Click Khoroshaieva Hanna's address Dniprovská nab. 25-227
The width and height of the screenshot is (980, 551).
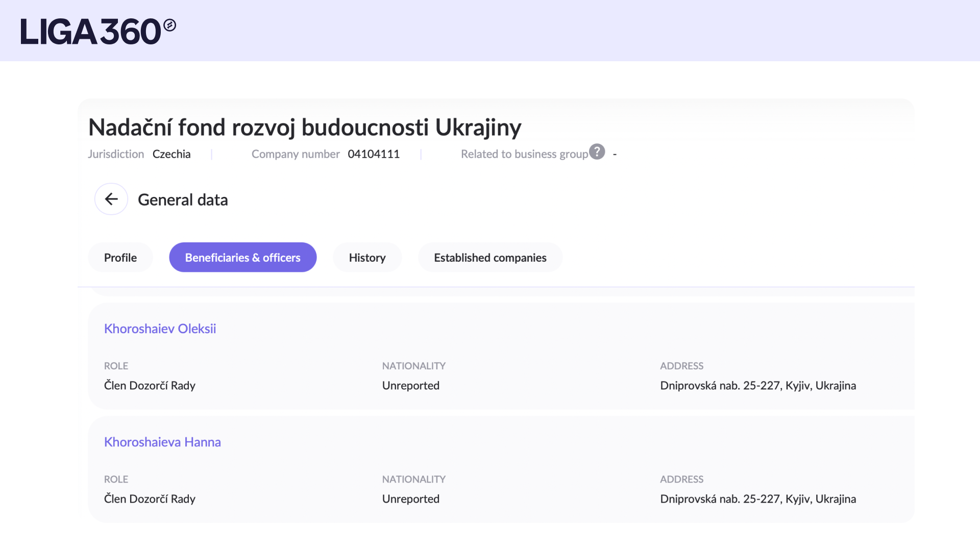(758, 499)
